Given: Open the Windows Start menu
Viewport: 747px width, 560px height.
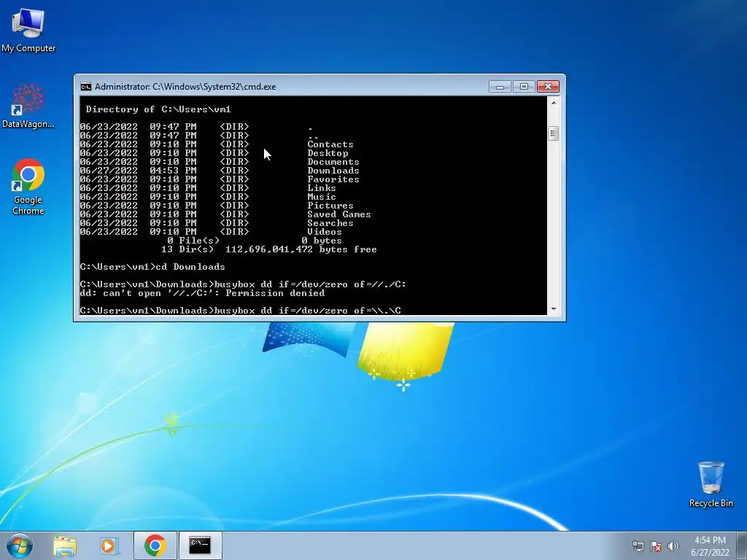Looking at the screenshot, I should 20,545.
